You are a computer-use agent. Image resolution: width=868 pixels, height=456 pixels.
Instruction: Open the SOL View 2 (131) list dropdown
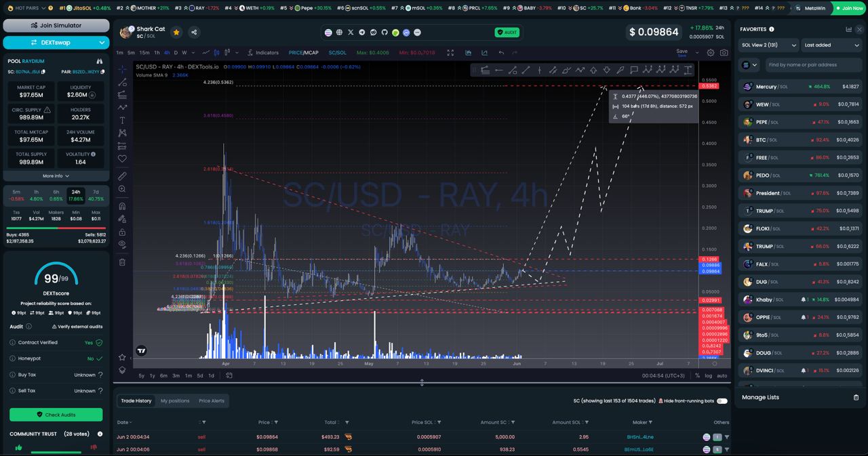point(768,45)
